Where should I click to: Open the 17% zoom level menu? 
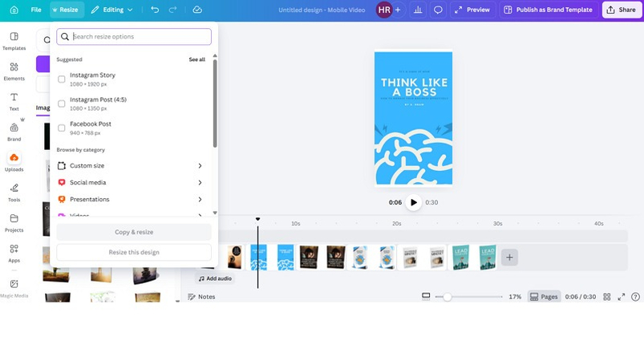pyautogui.click(x=515, y=297)
